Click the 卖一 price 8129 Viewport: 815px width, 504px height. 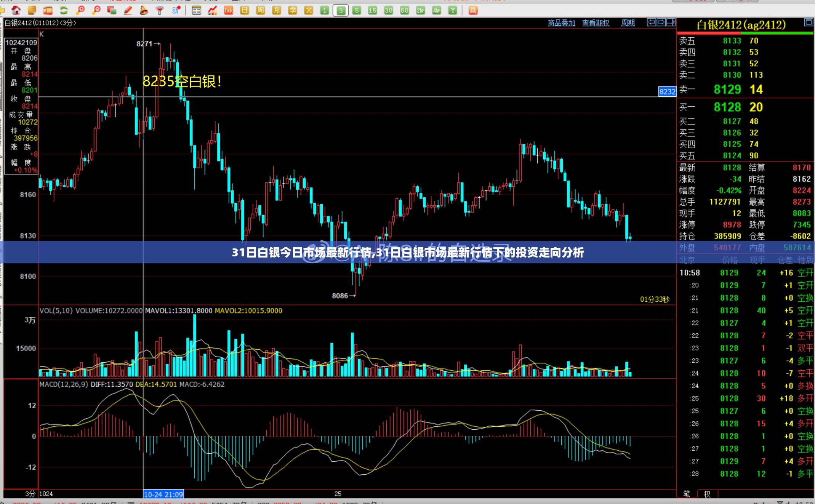click(x=727, y=90)
